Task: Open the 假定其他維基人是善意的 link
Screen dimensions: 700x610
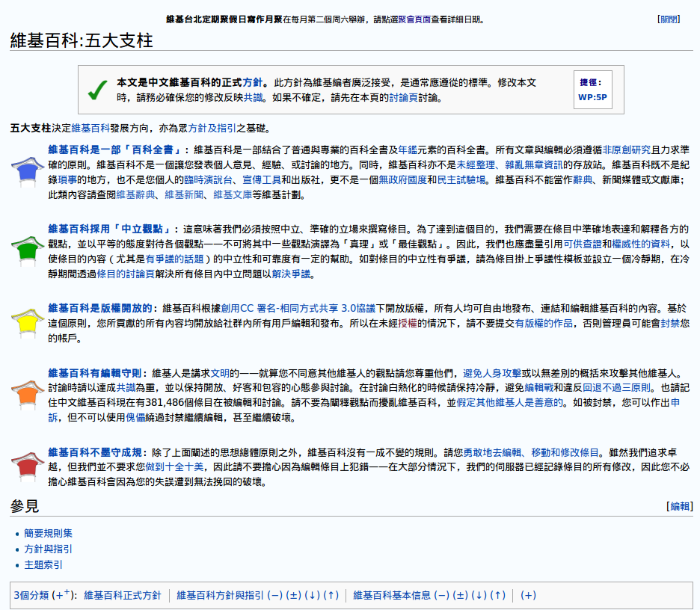Action: [x=509, y=402]
